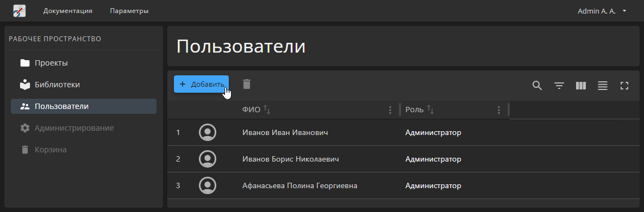Click the resize handle after the ФИО column
The width and height of the screenshot is (644, 212).
(x=400, y=110)
